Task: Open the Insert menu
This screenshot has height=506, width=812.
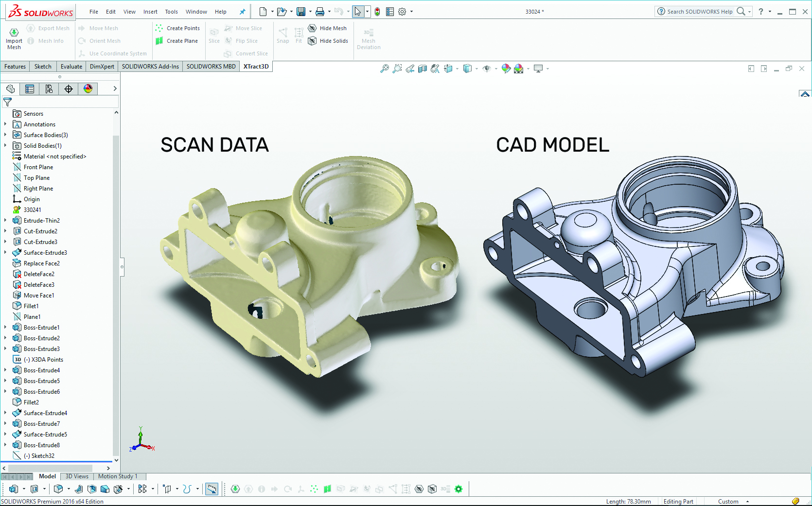Action: [x=150, y=11]
